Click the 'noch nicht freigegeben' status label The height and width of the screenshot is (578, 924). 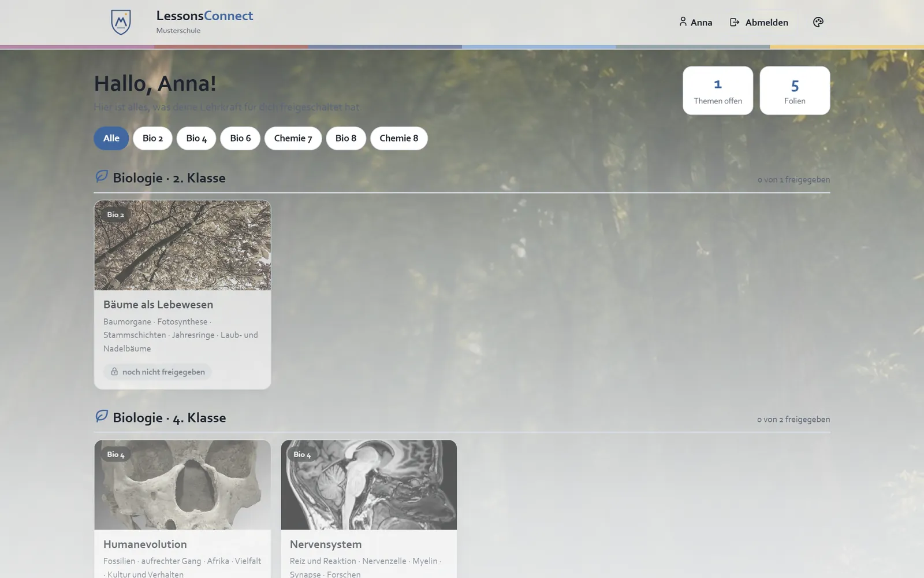pyautogui.click(x=158, y=372)
